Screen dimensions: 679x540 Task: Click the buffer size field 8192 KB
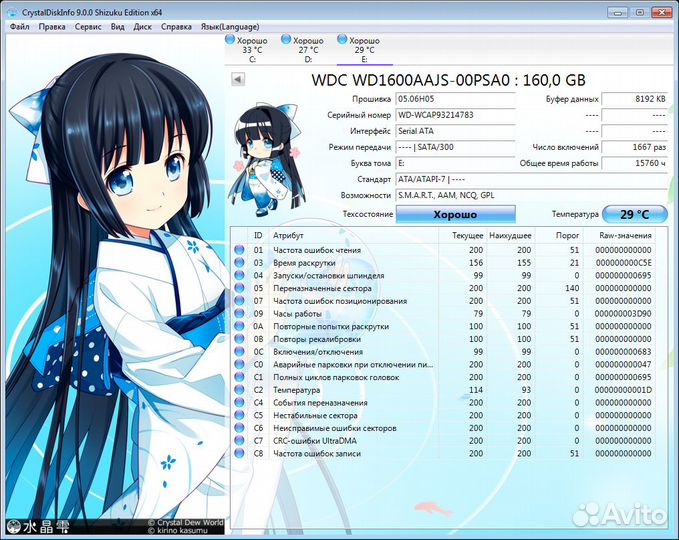pyautogui.click(x=635, y=99)
